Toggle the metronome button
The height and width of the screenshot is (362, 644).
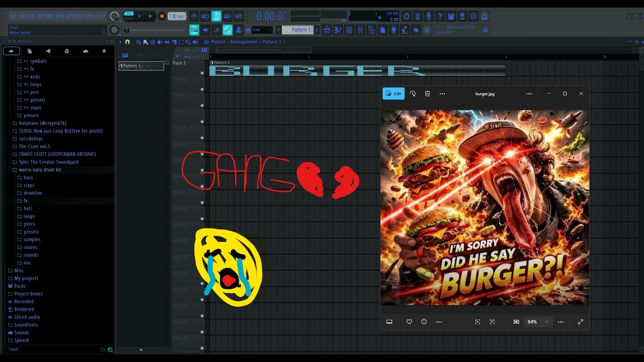point(194,16)
